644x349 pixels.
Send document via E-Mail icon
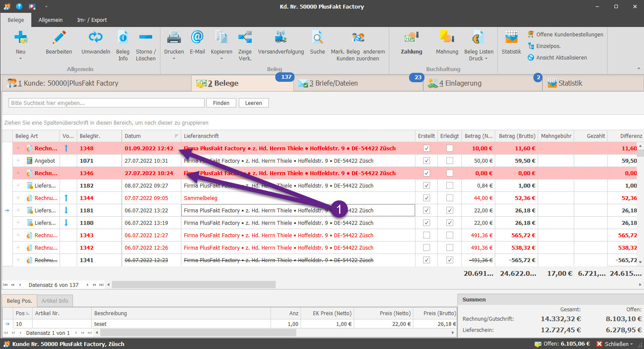pyautogui.click(x=197, y=38)
